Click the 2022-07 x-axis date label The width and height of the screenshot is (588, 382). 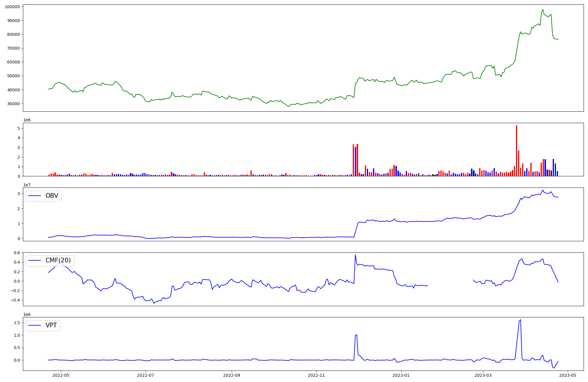click(146, 375)
